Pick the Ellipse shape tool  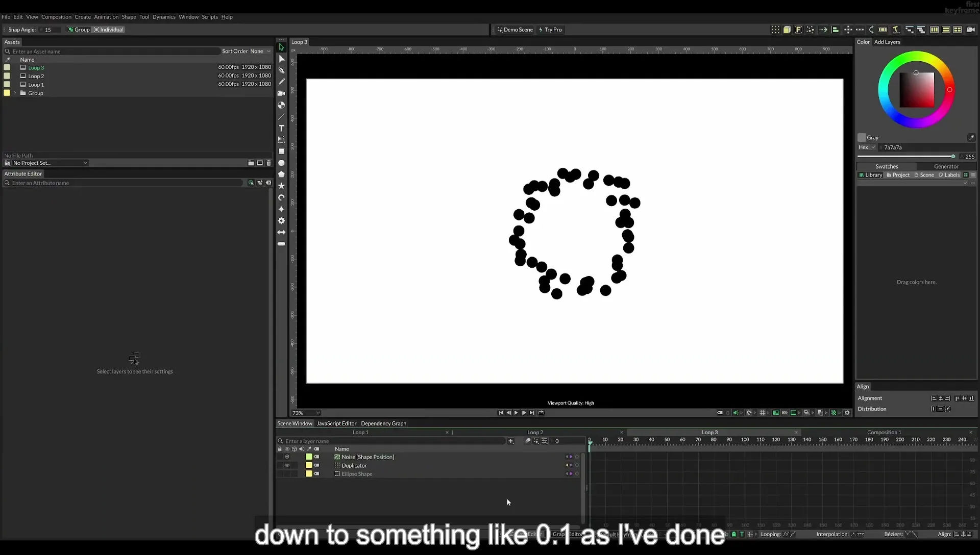point(281,163)
